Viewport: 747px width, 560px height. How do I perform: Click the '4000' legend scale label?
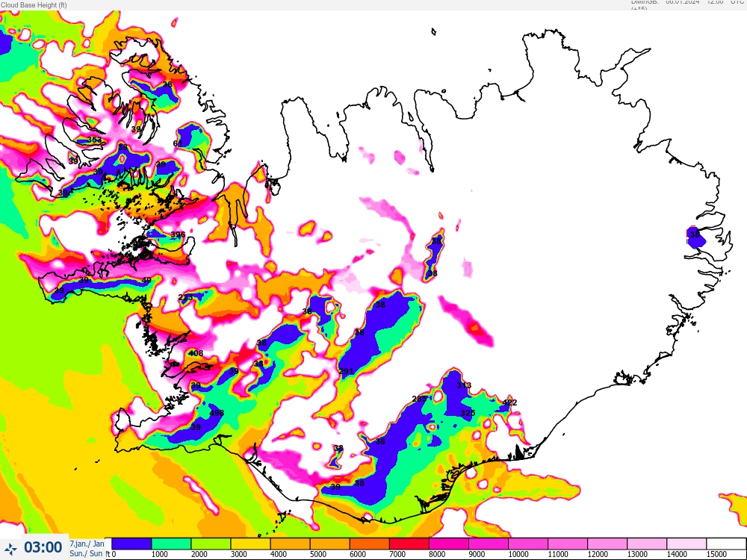click(279, 554)
